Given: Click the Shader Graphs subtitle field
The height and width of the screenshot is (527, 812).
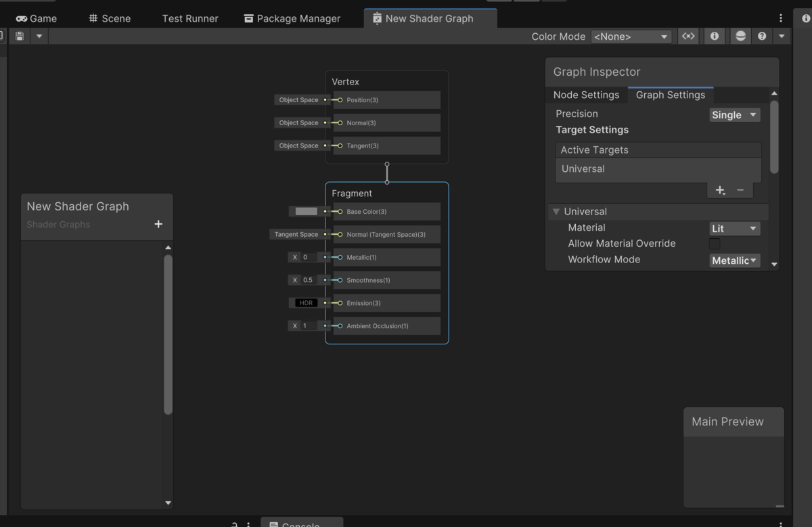Looking at the screenshot, I should [58, 225].
